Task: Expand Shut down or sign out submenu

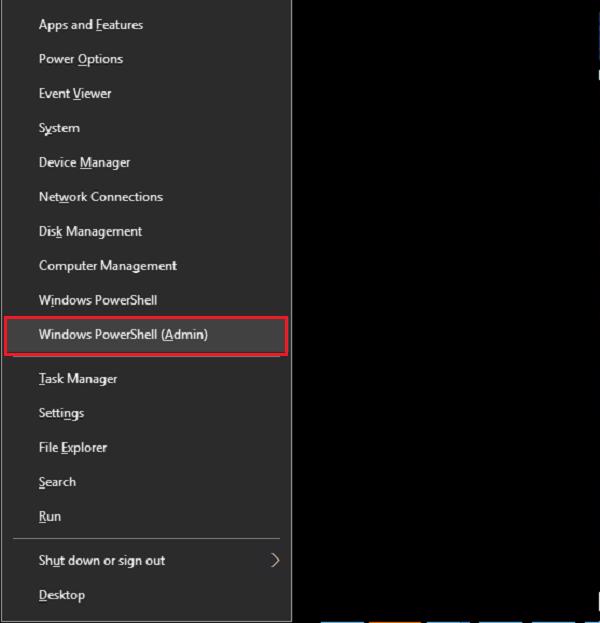Action: [x=146, y=561]
